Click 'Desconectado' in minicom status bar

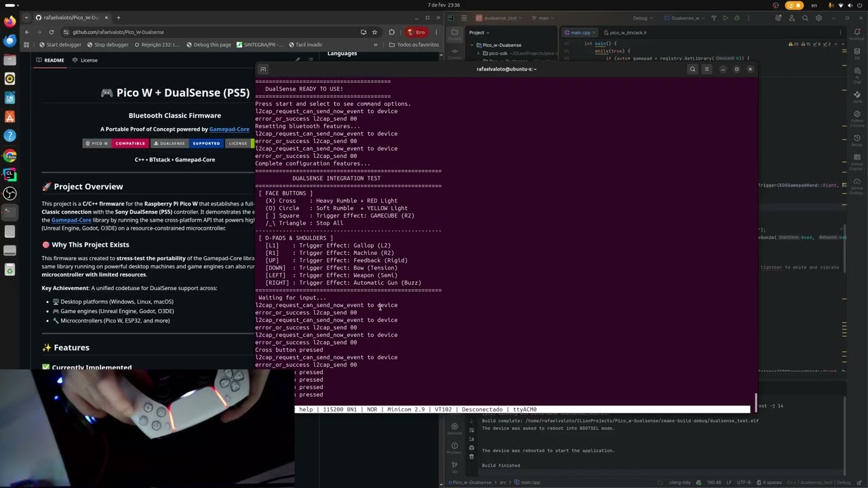[x=482, y=409]
